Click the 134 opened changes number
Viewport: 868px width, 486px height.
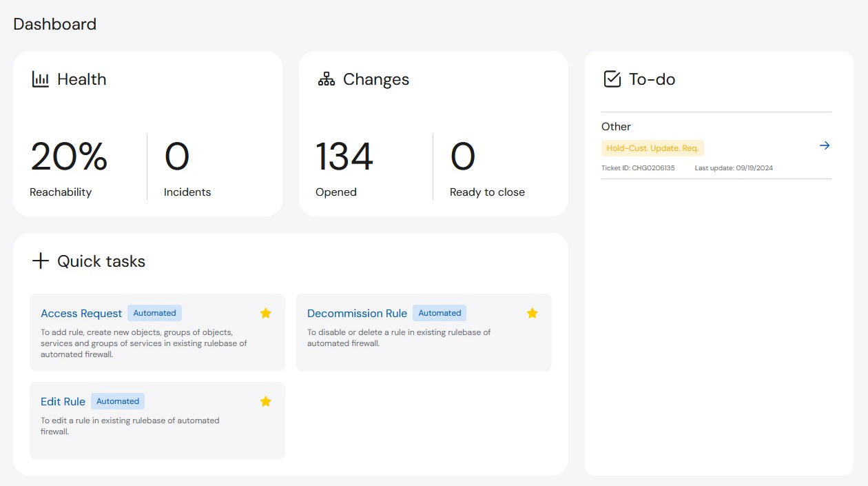(344, 156)
